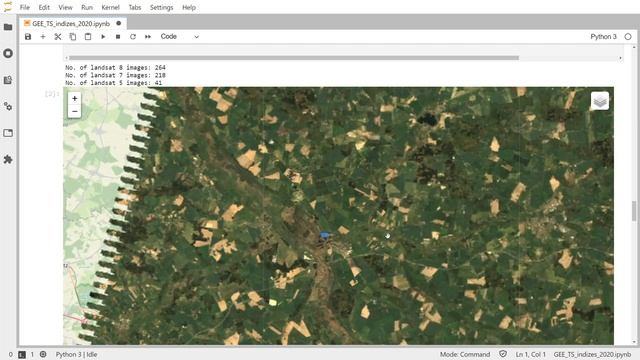Run the selected cell
Viewport: 640px width, 360px height.
(x=103, y=37)
